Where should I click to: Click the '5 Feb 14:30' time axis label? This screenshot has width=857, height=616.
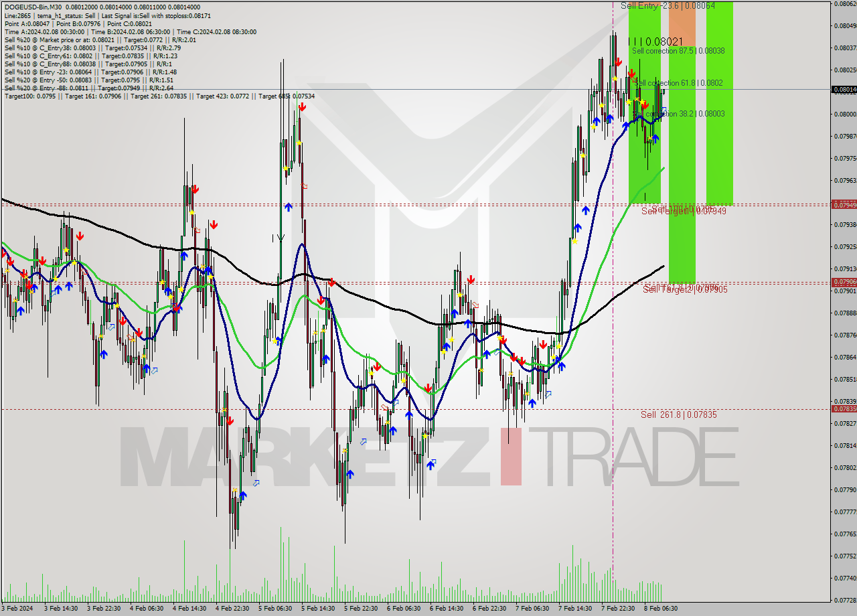318,609
